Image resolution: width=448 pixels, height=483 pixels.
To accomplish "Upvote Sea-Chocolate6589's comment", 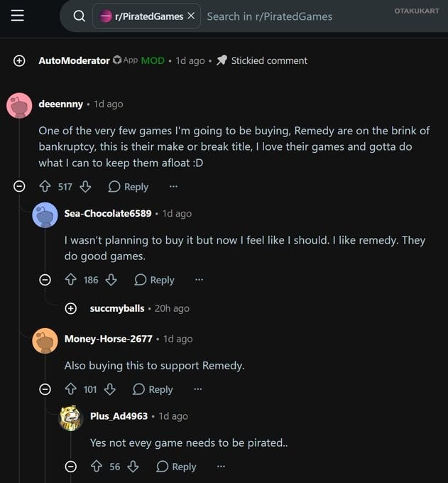I will tap(71, 280).
